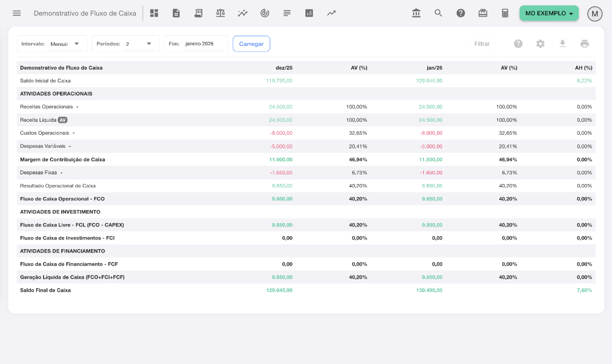Download the report with download icon
This screenshot has height=364, width=612.
pos(563,44)
